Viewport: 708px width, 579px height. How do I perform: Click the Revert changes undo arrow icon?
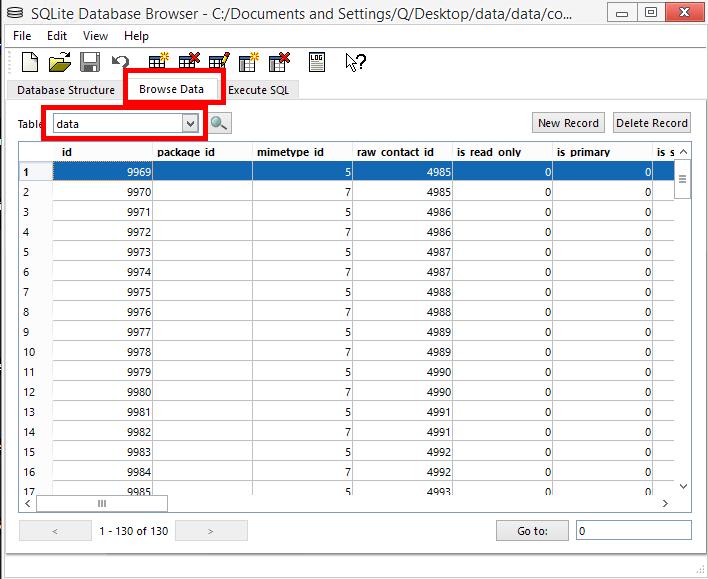point(120,62)
